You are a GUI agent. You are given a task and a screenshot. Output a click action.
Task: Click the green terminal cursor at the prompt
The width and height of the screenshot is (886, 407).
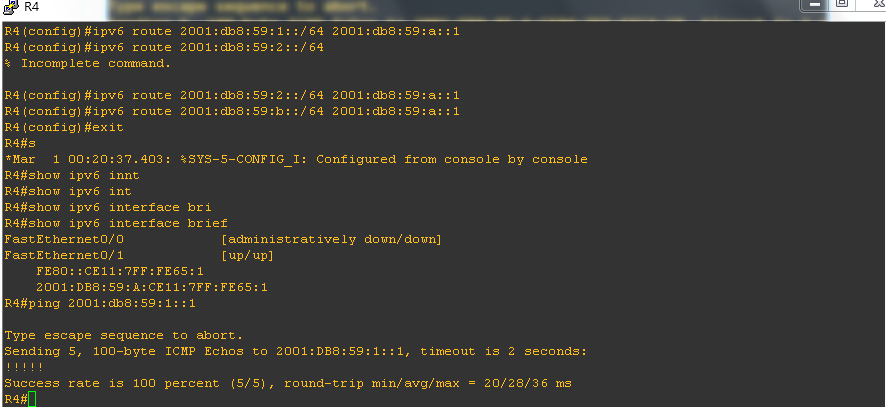pos(32,399)
